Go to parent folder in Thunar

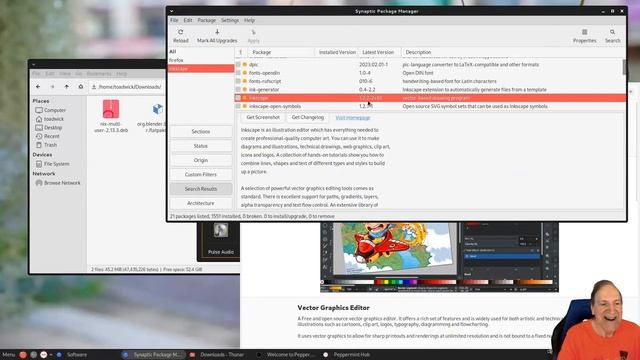[x=67, y=87]
